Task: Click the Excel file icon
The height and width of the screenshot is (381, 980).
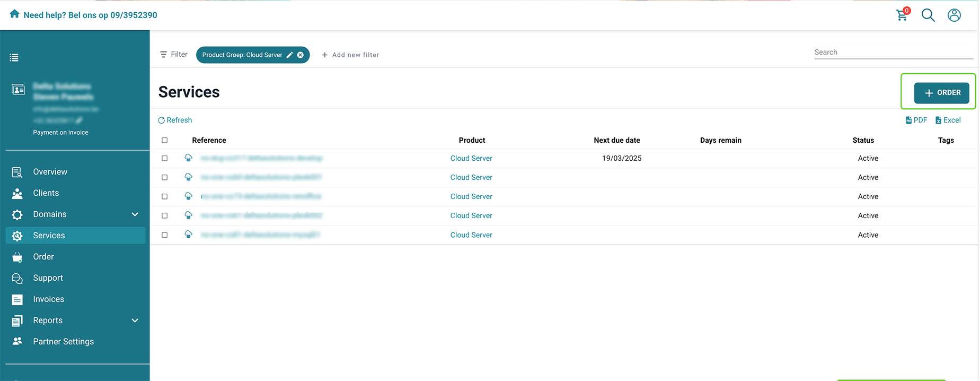Action: [x=938, y=120]
